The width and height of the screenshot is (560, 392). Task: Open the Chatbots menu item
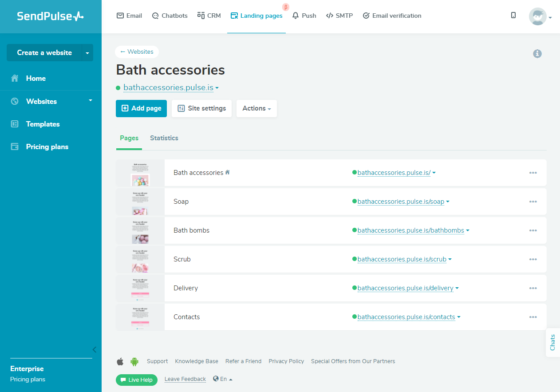(170, 16)
